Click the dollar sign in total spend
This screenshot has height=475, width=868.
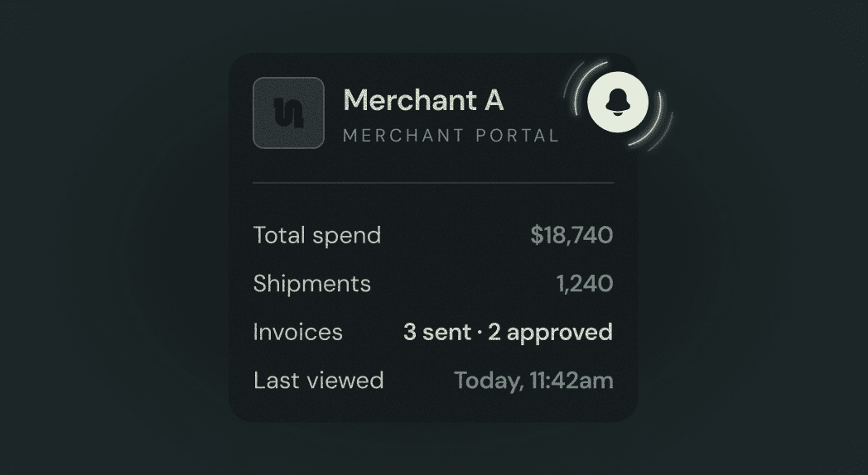537,235
